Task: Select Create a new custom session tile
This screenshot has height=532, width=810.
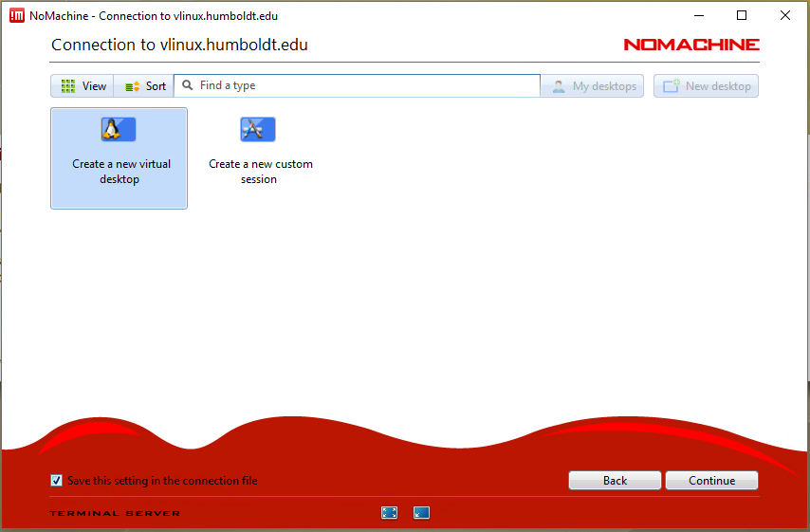Action: pos(260,158)
